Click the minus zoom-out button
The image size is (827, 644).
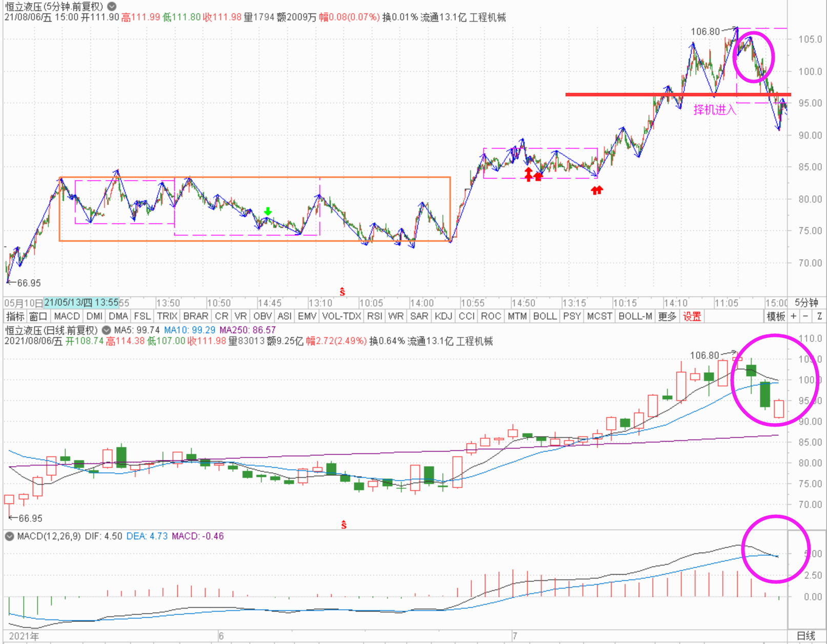coord(806,316)
